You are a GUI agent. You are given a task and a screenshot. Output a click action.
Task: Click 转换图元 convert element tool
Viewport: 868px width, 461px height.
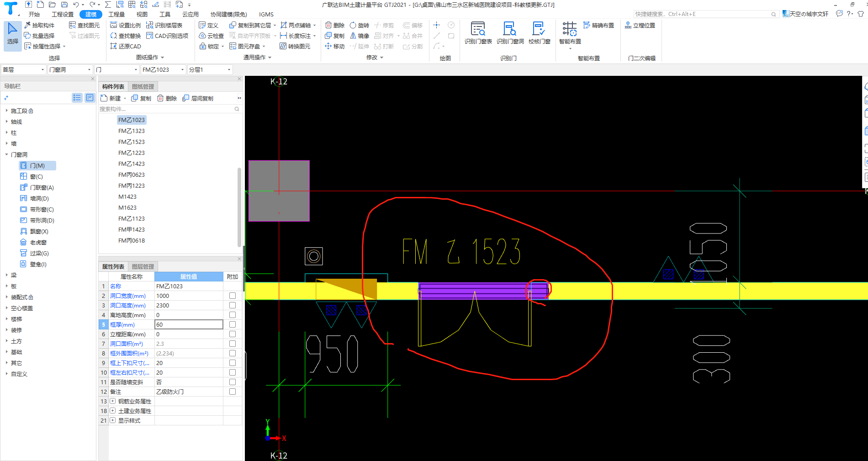pos(295,46)
